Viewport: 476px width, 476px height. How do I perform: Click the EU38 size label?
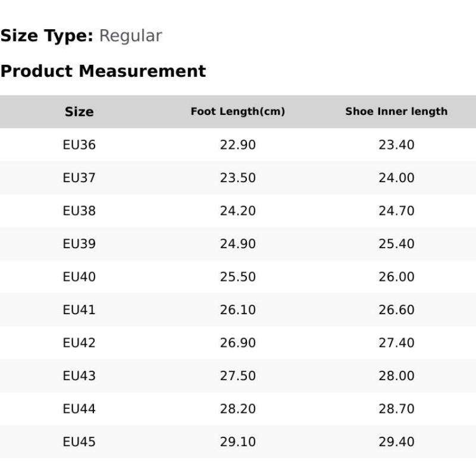(79, 211)
